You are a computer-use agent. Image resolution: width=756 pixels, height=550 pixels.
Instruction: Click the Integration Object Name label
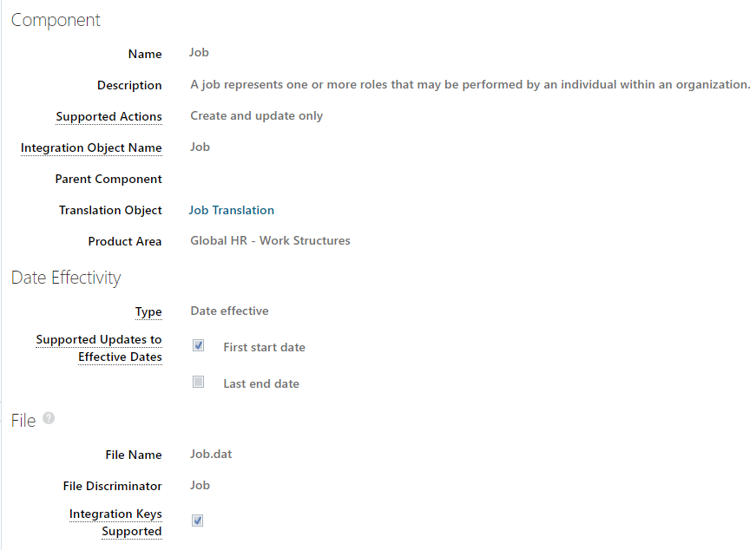91,147
